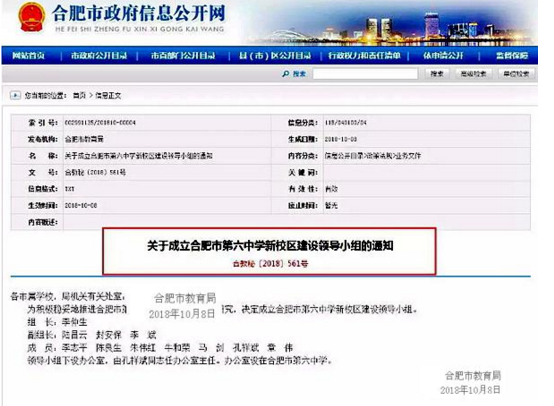Image resolution: width=554 pixels, height=406 pixels.
Task: Click the 搜索 search button
Action: [x=437, y=73]
